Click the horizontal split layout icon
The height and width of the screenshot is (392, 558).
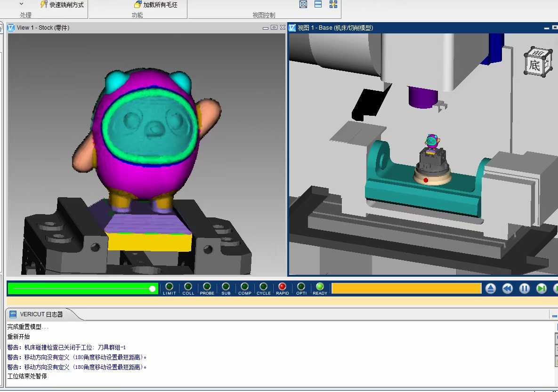click(x=318, y=4)
